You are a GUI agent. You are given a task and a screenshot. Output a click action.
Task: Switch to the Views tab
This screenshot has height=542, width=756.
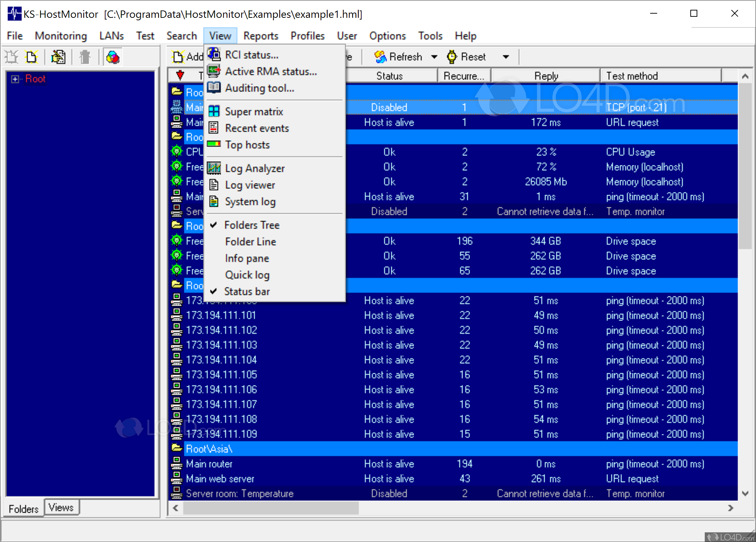[x=61, y=507]
